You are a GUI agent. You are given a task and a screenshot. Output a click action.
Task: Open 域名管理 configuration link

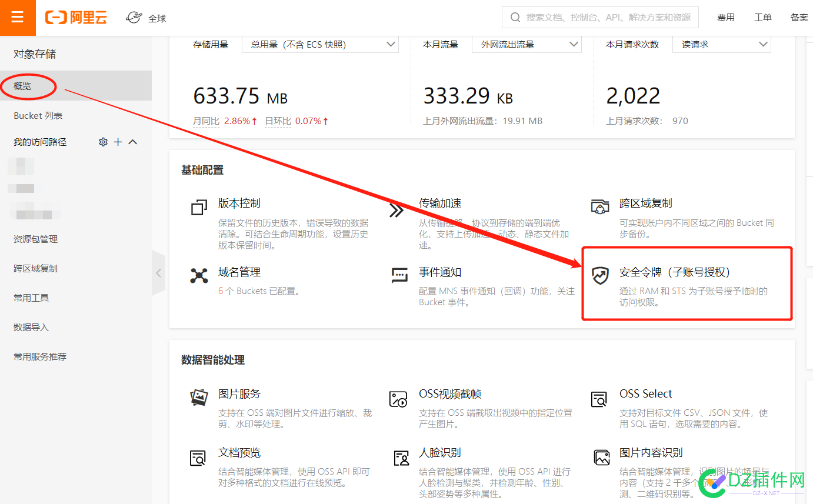point(239,272)
